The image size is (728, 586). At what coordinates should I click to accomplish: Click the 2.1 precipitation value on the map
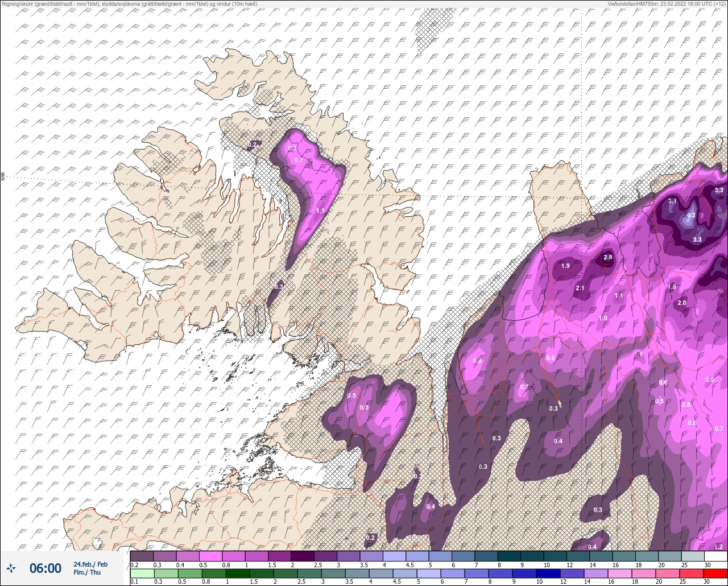tap(580, 288)
